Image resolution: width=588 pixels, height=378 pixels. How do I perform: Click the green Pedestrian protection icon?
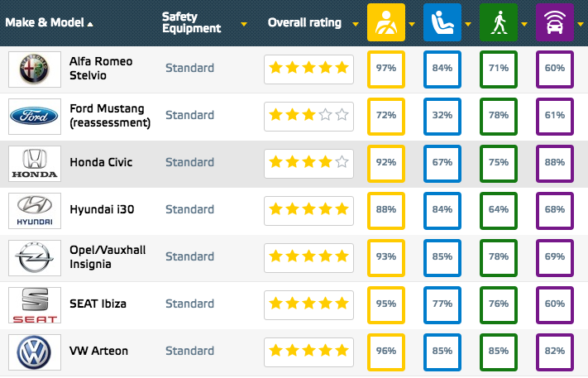pos(496,22)
